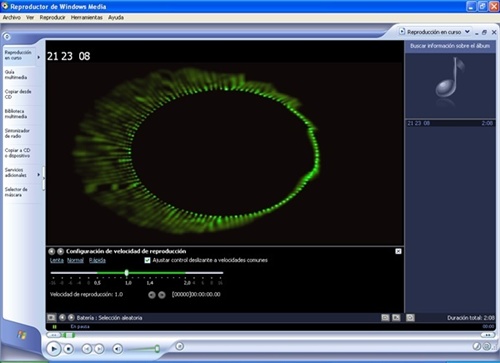Screen dimensions: 500x363
Task: Click the Play button
Action: pos(54,349)
